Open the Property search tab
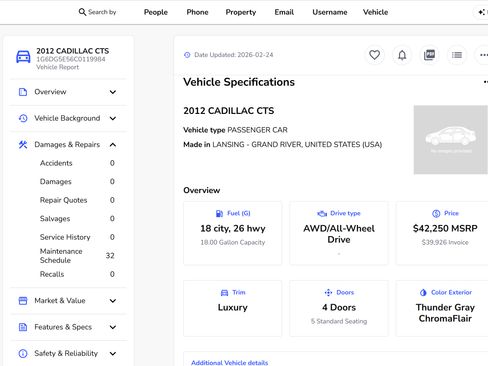Image resolution: width=488 pixels, height=366 pixels. click(241, 12)
